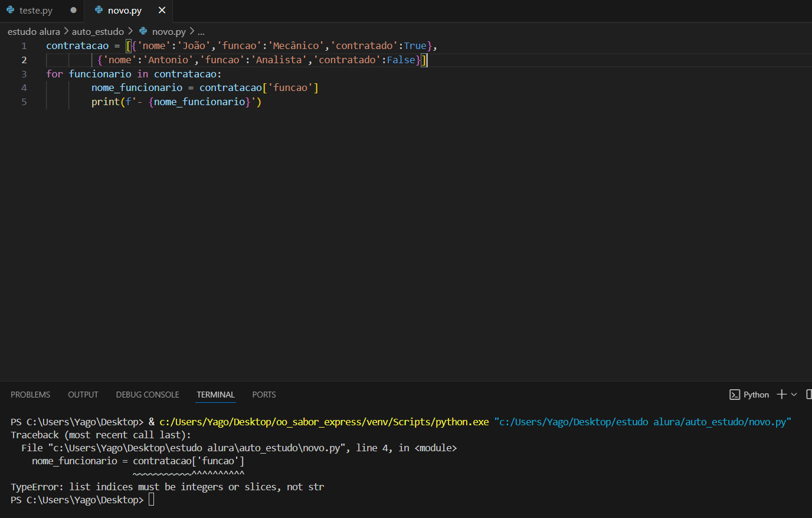The width and height of the screenshot is (812, 518).
Task: Click the Python file icon on novo.py tab
Action: click(99, 10)
